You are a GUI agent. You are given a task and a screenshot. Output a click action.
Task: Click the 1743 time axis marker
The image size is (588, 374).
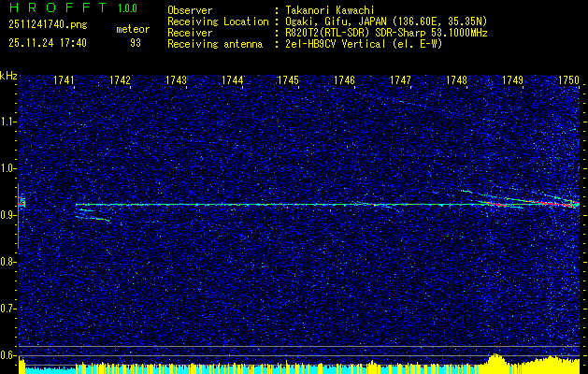[176, 79]
